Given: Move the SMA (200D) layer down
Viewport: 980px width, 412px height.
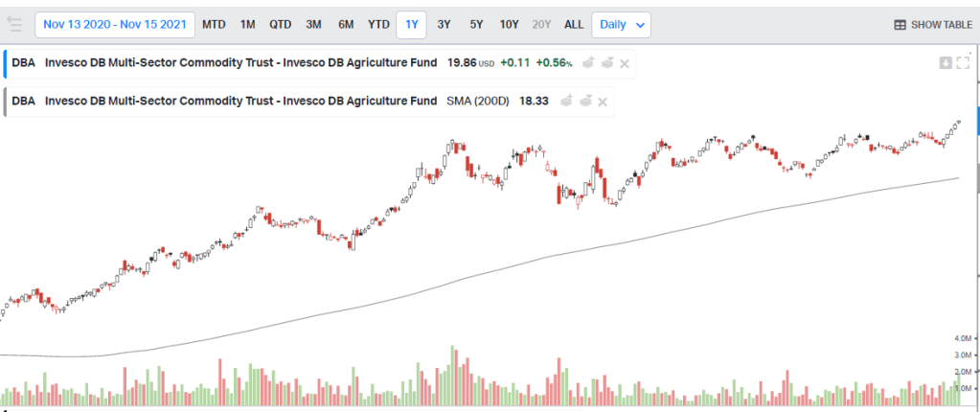Looking at the screenshot, I should click(583, 100).
